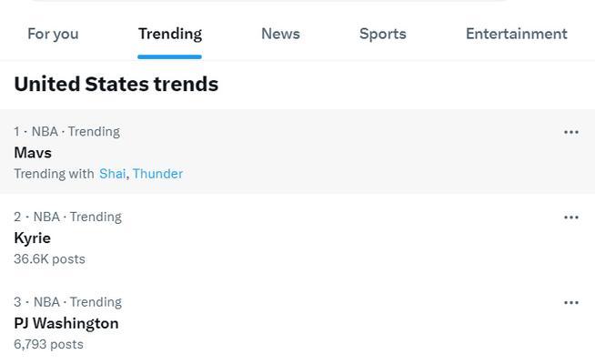Open more options for PJ Washington trend

point(571,303)
